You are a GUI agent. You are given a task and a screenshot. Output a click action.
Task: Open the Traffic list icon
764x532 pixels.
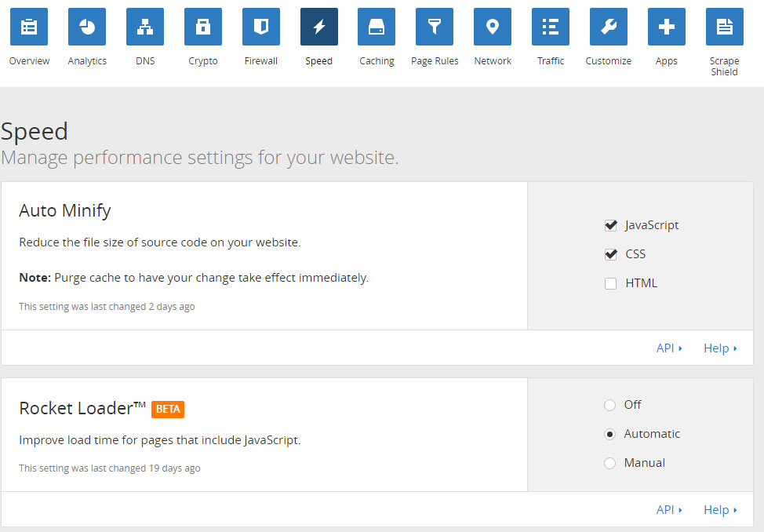click(x=551, y=27)
